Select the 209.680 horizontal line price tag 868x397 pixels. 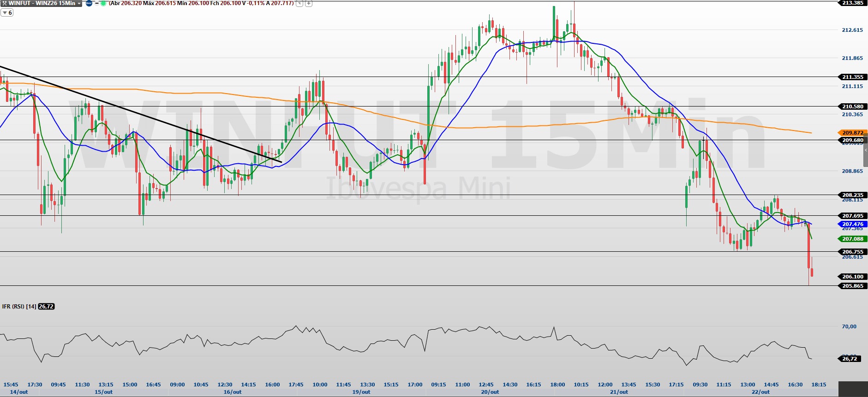pos(852,140)
